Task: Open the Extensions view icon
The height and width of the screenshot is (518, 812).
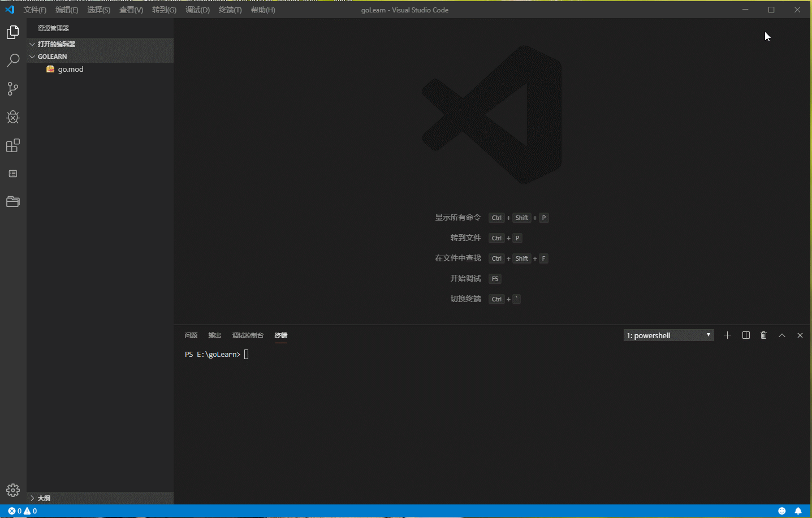Action: tap(13, 145)
